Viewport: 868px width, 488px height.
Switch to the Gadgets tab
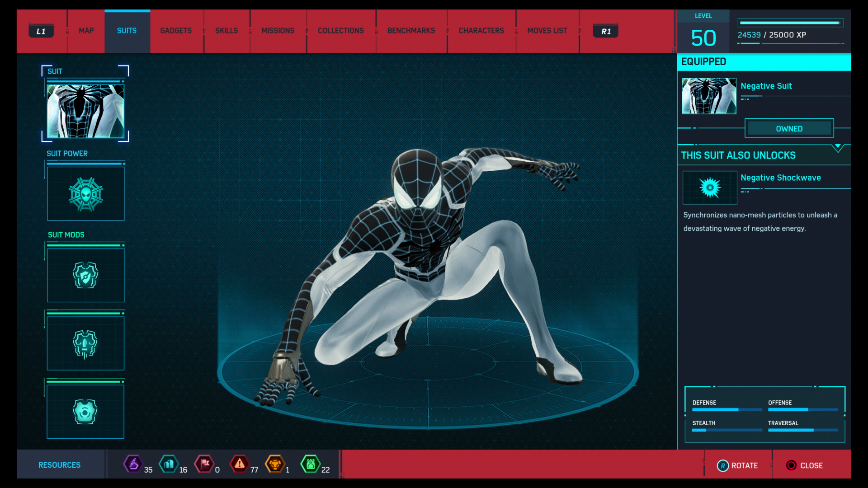pyautogui.click(x=176, y=31)
